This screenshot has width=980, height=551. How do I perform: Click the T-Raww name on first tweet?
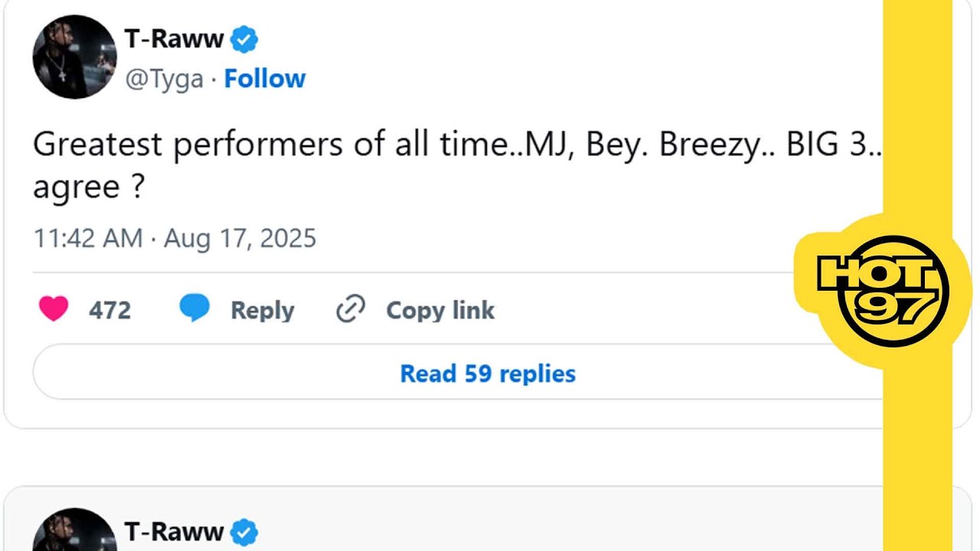173,38
